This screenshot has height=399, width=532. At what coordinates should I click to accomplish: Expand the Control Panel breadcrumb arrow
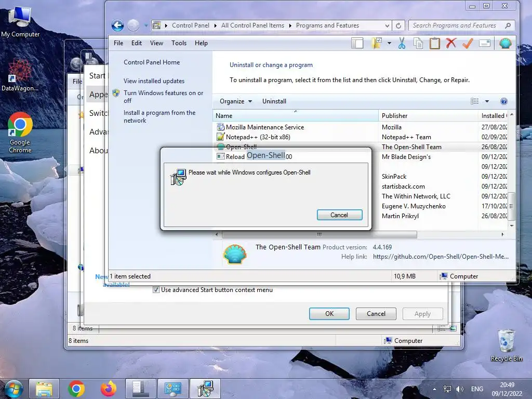pyautogui.click(x=216, y=25)
